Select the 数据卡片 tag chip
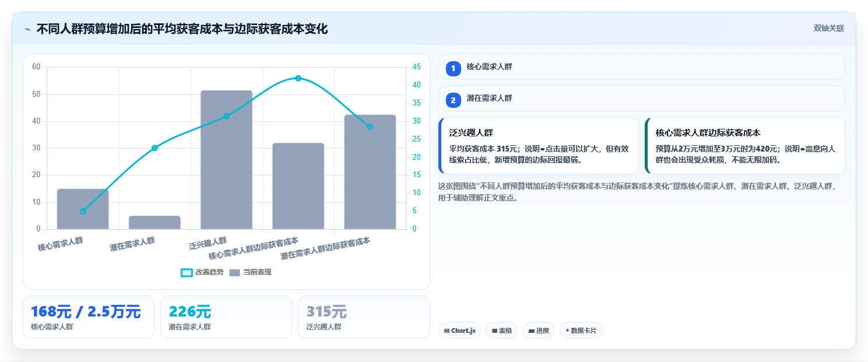 point(581,331)
